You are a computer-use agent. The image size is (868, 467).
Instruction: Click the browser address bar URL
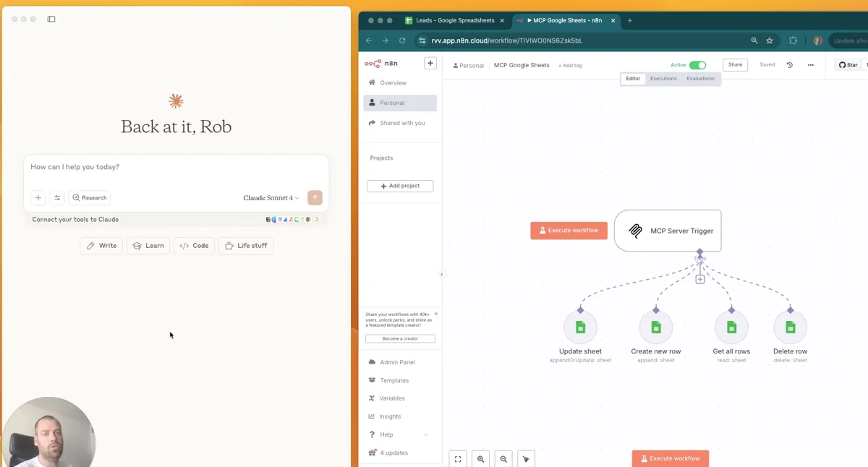click(x=507, y=40)
